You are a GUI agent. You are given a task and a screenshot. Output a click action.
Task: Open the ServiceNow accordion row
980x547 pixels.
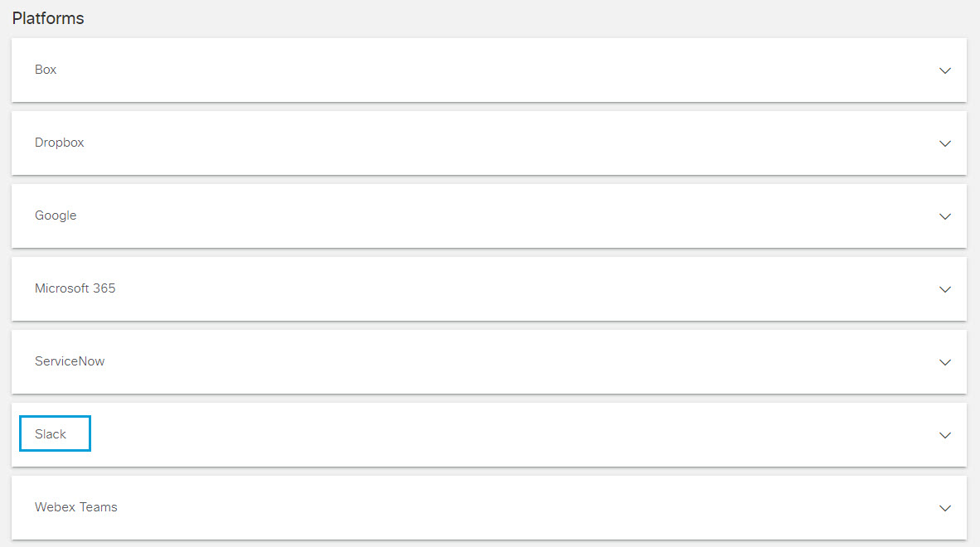[488, 362]
